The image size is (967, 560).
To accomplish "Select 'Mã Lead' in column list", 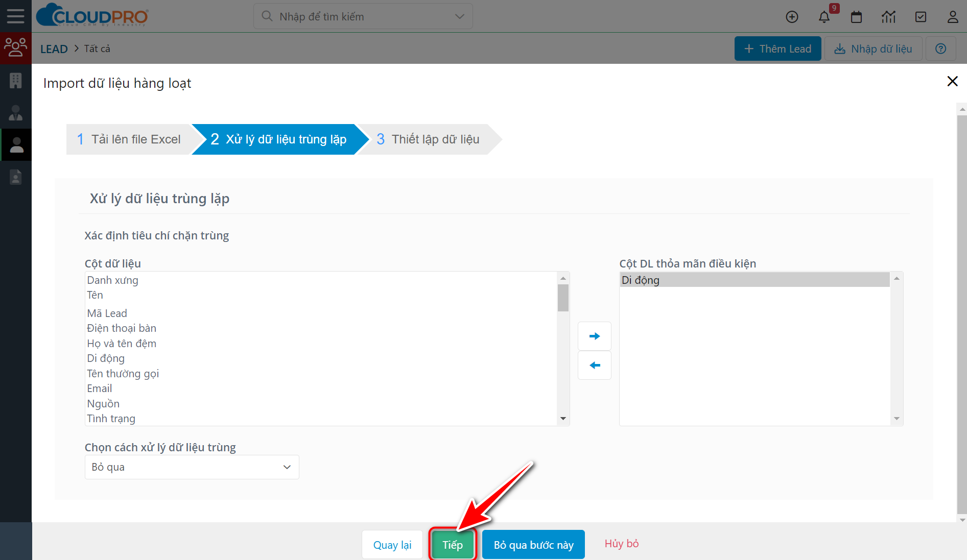I will [x=321, y=313].
